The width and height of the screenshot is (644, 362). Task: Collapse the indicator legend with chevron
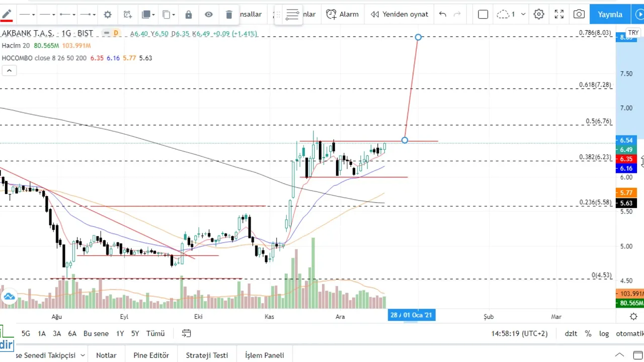point(9,70)
